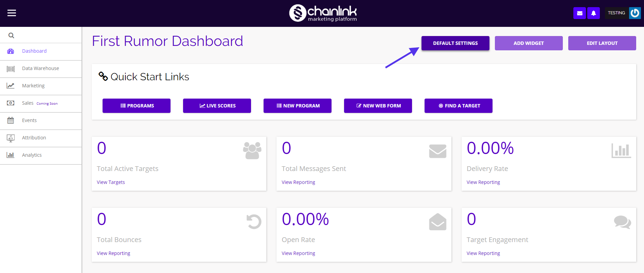
Task: Click the bar chart icon on Delivery Rate card
Action: tap(621, 151)
